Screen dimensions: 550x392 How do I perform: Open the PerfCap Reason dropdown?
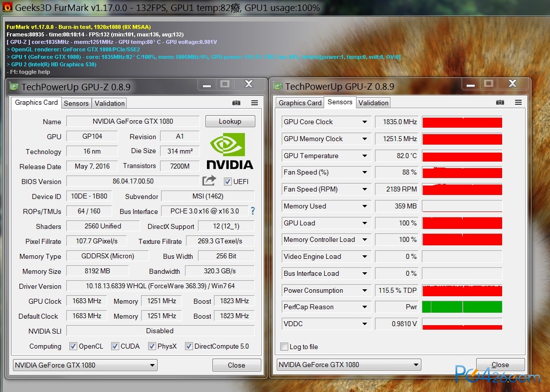365,307
